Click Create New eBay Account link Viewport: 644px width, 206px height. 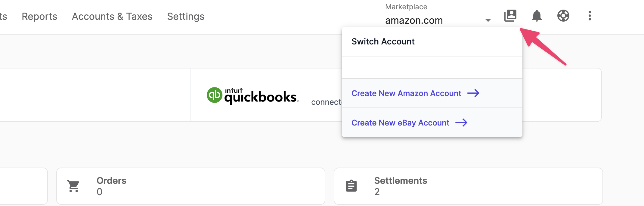[x=400, y=123]
